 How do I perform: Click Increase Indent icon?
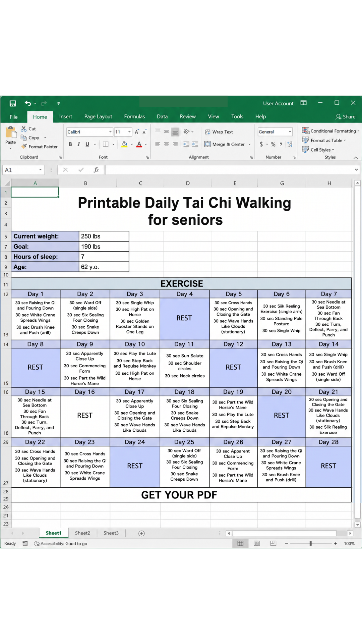click(x=195, y=144)
